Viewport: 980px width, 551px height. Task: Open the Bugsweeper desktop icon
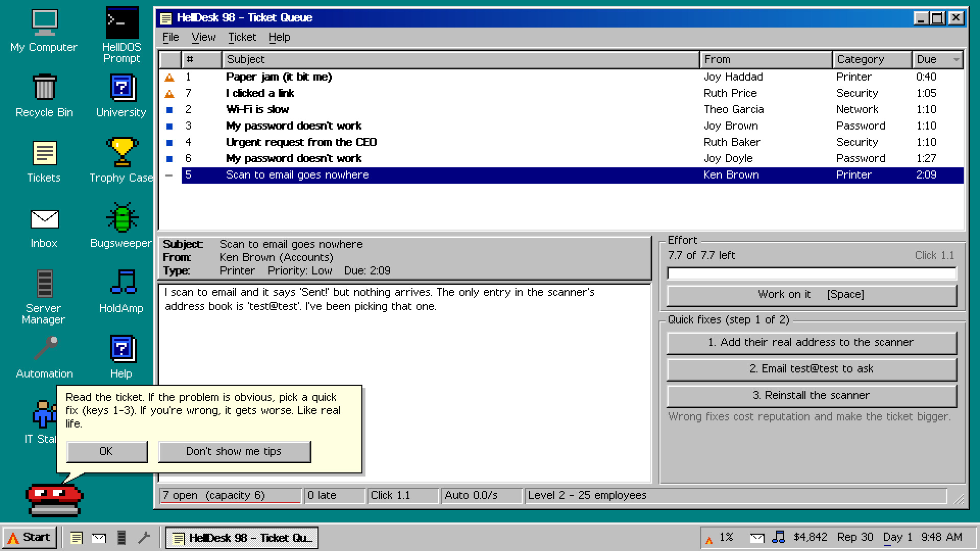(x=121, y=225)
